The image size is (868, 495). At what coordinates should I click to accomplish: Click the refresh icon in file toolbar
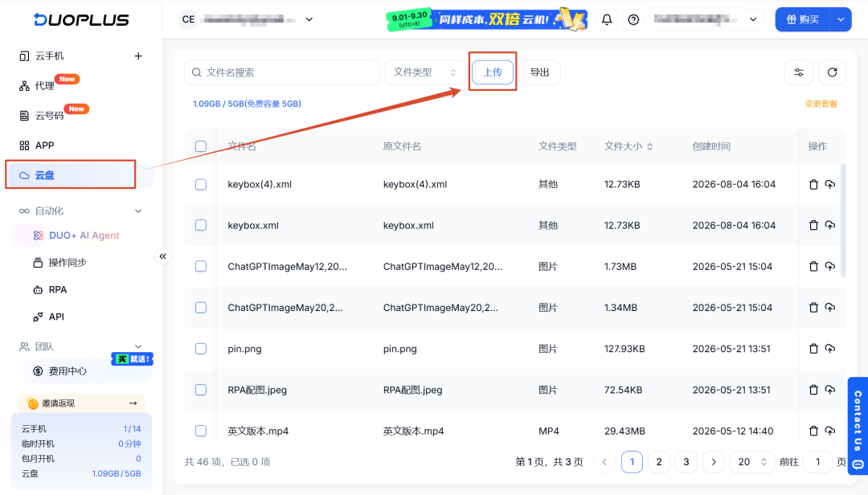[x=832, y=72]
